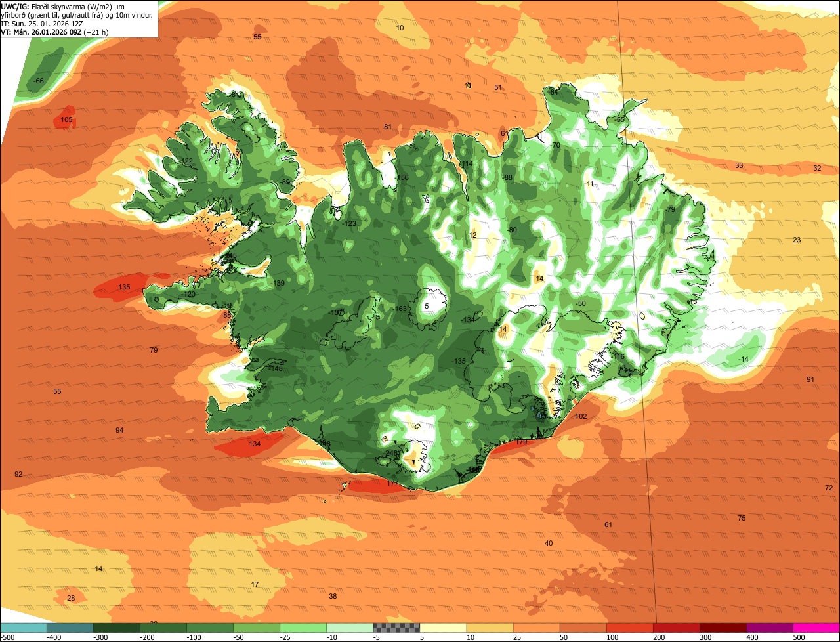Viewport: 840px width, 642px height.
Task: Click the '32' value near the right edge
Action: (x=817, y=168)
